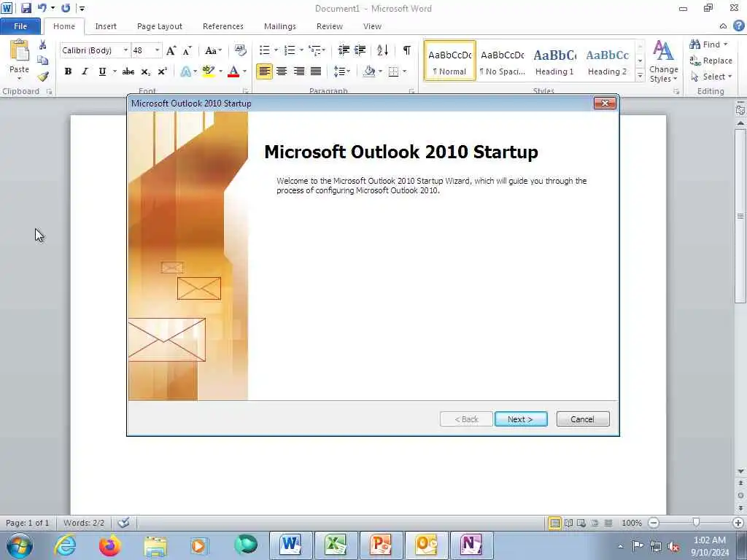The image size is (747, 560).
Task: Click the Grow Font icon
Action: (x=171, y=50)
